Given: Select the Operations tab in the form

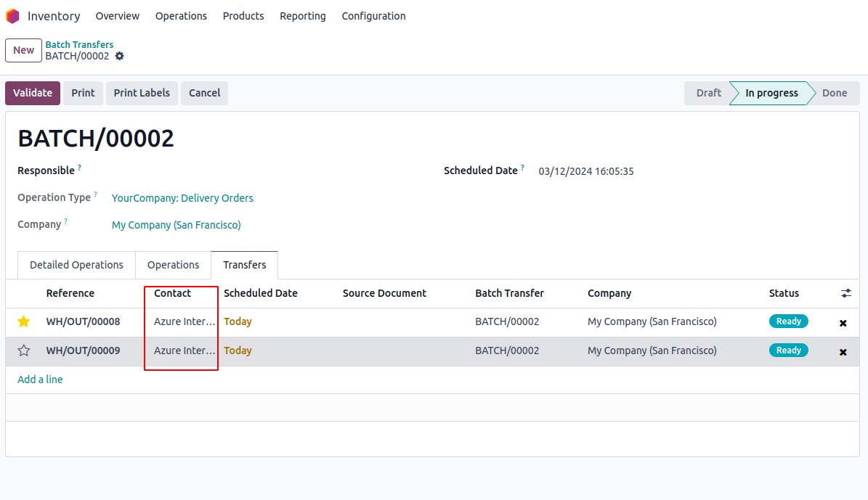Looking at the screenshot, I should tap(173, 265).
